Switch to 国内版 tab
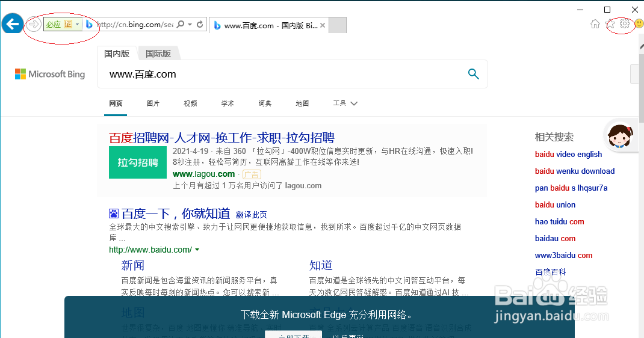Image resolution: width=644 pixels, height=338 pixels. (117, 54)
